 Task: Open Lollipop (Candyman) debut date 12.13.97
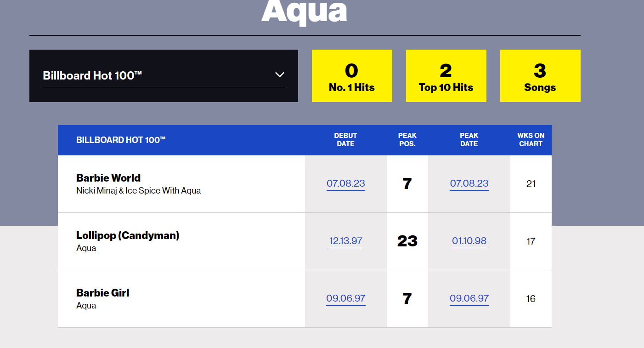pos(346,241)
